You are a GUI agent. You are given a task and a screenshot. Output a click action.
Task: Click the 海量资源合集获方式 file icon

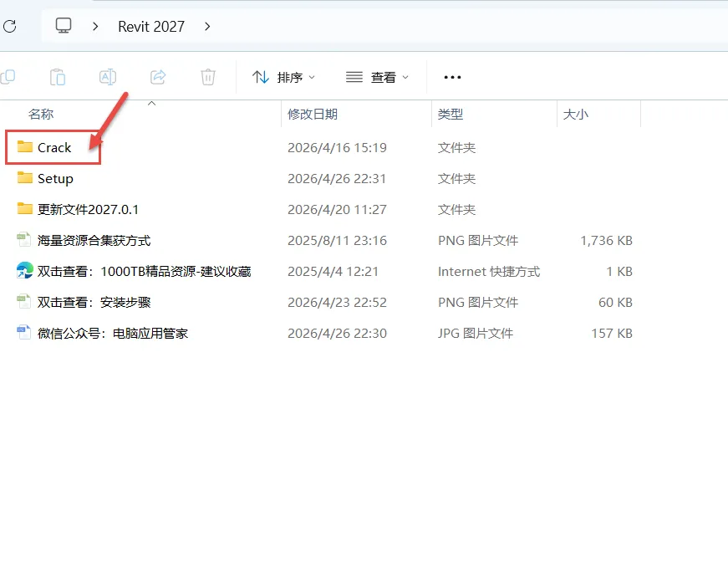pyautogui.click(x=23, y=240)
